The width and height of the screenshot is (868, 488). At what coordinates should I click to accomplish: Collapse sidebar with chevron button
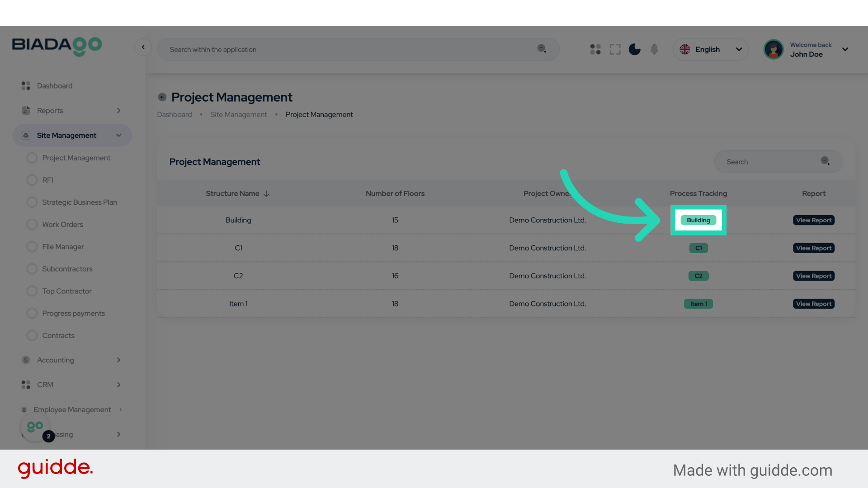point(143,47)
